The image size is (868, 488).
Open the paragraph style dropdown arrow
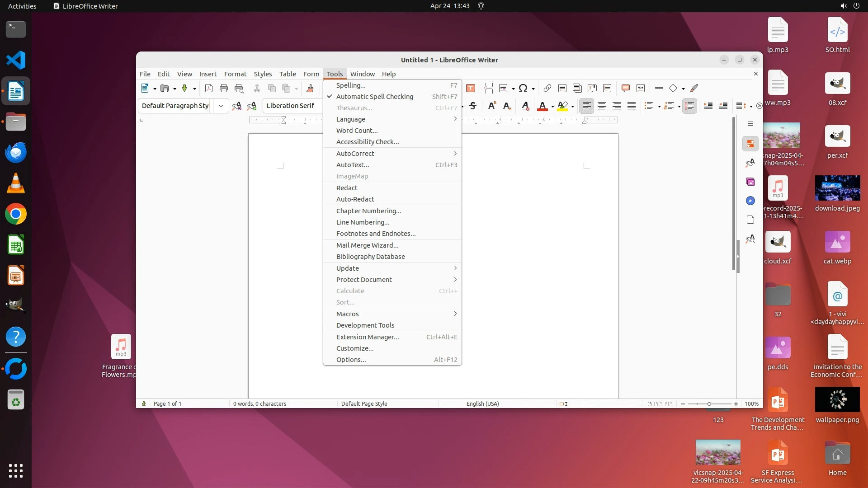point(221,106)
